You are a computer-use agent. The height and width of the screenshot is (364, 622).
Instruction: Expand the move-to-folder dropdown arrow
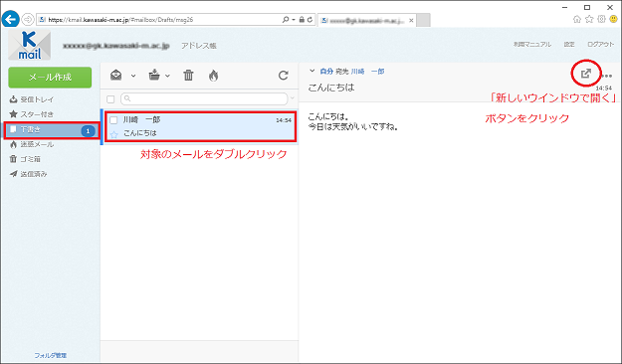pos(167,76)
